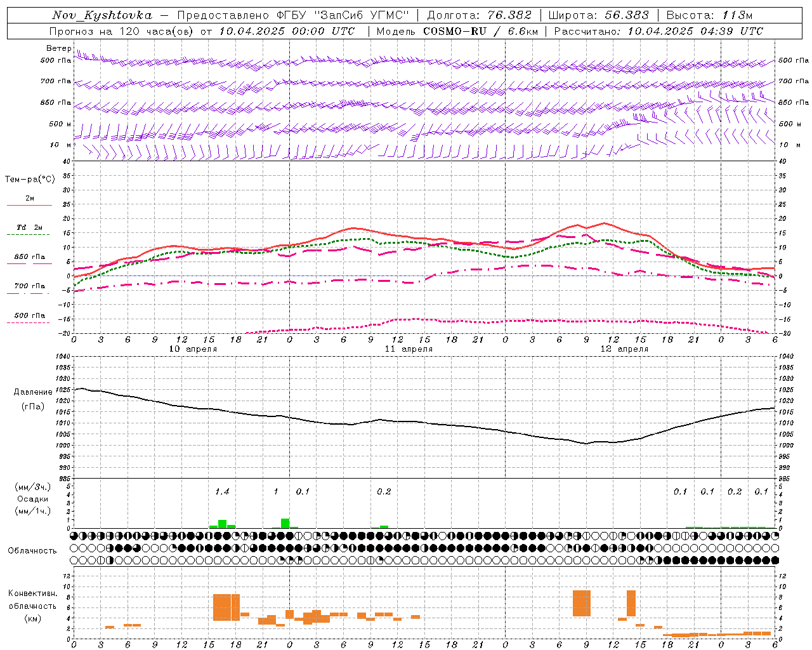Click the Тем-ра(°C) axis title

[x=30, y=180]
